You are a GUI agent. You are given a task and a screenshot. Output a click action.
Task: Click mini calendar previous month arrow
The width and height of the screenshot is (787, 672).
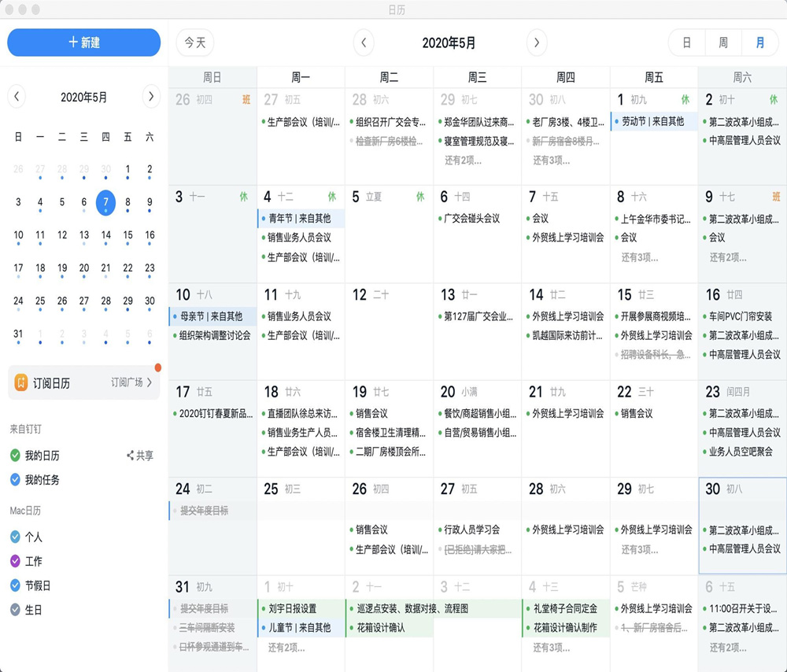[17, 97]
